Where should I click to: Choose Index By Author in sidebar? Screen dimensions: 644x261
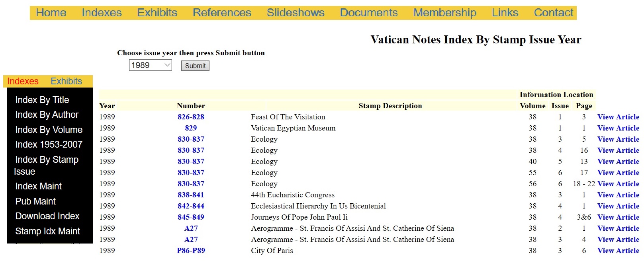(x=47, y=115)
